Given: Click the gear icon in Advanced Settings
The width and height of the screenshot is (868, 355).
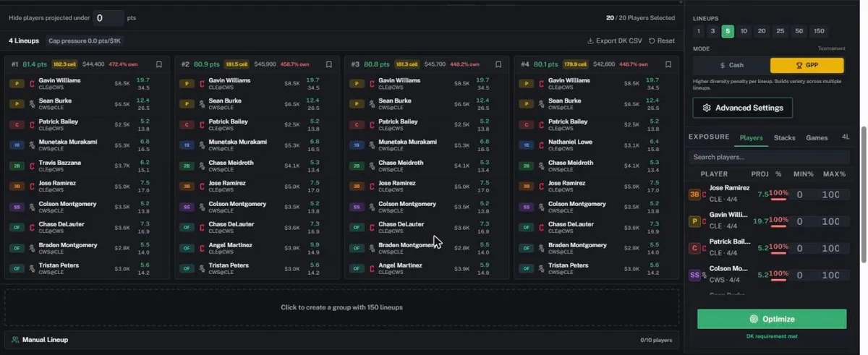Looking at the screenshot, I should [x=707, y=108].
